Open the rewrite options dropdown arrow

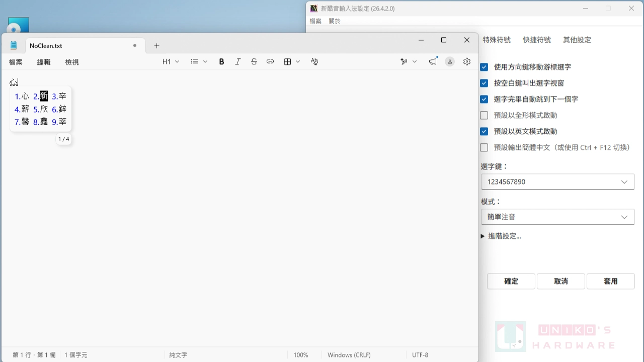tap(415, 61)
